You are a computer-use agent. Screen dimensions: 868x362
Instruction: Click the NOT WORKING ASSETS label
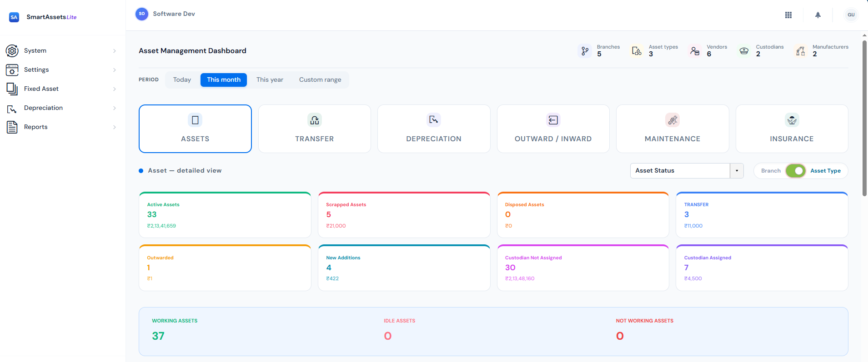[644, 321]
